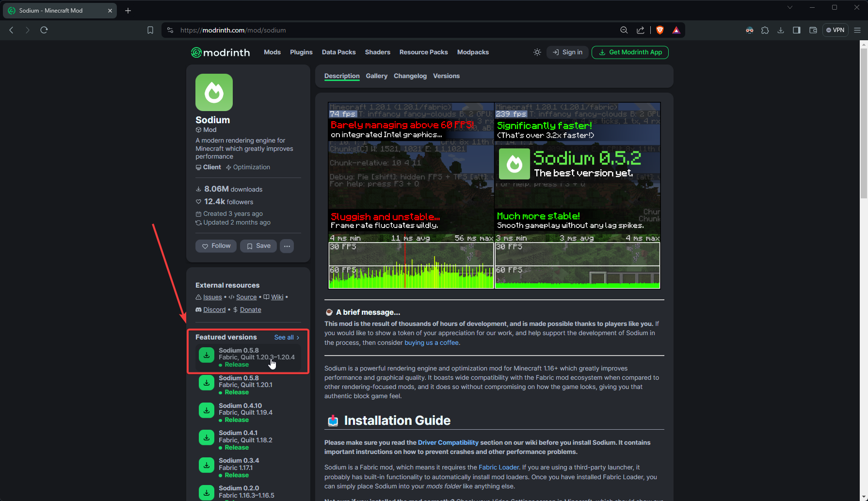Download Sodium 0.5.8 for 1.20.3–1.20.4
868x501 pixels.
pyautogui.click(x=207, y=355)
